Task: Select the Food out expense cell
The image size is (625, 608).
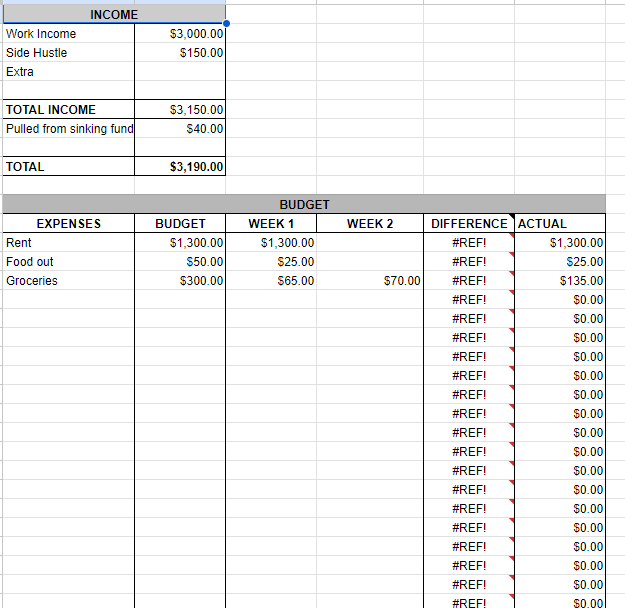Action: (x=69, y=262)
